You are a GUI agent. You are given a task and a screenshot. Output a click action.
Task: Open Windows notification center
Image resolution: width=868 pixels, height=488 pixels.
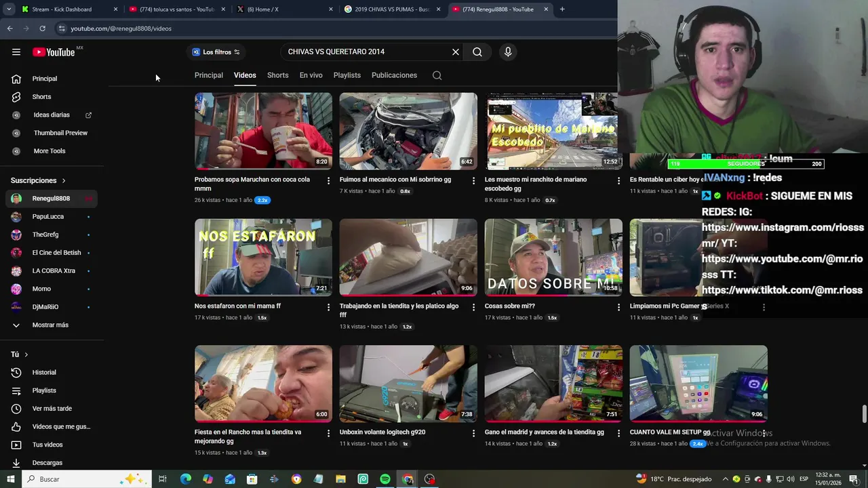(x=854, y=479)
